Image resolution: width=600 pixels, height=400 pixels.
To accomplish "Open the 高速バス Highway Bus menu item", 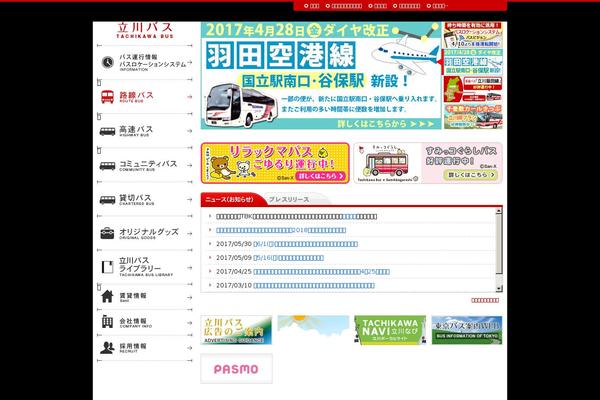I will (145, 131).
